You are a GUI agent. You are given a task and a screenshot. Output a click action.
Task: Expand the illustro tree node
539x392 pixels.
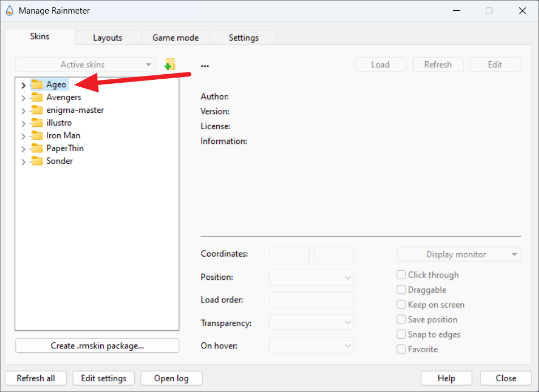tap(23, 123)
